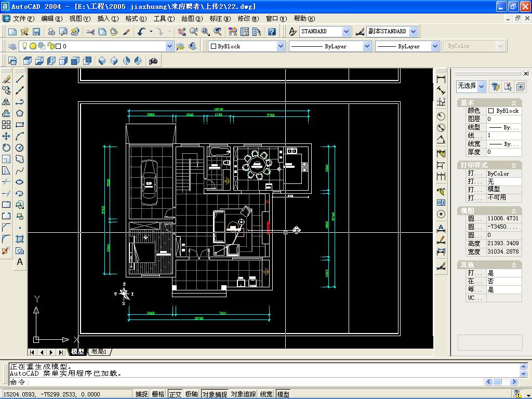Click the Pan Realtime icon
532x399 pixels.
[x=181, y=32]
